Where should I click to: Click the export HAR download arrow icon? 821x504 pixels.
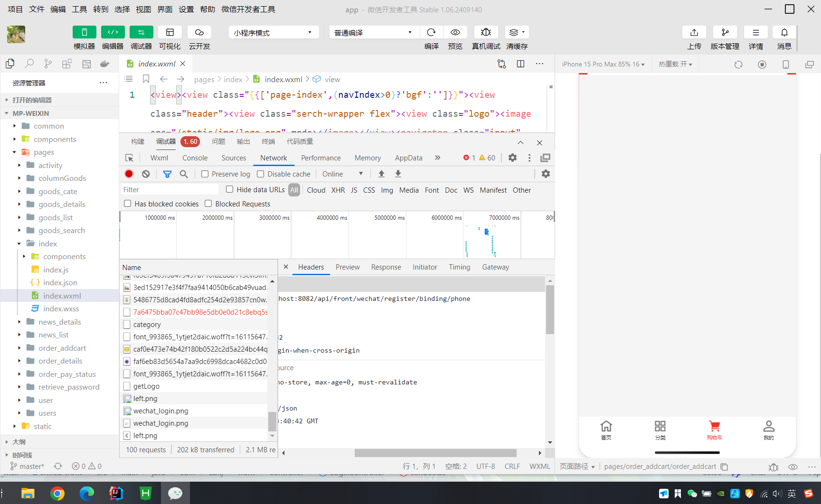(x=398, y=174)
